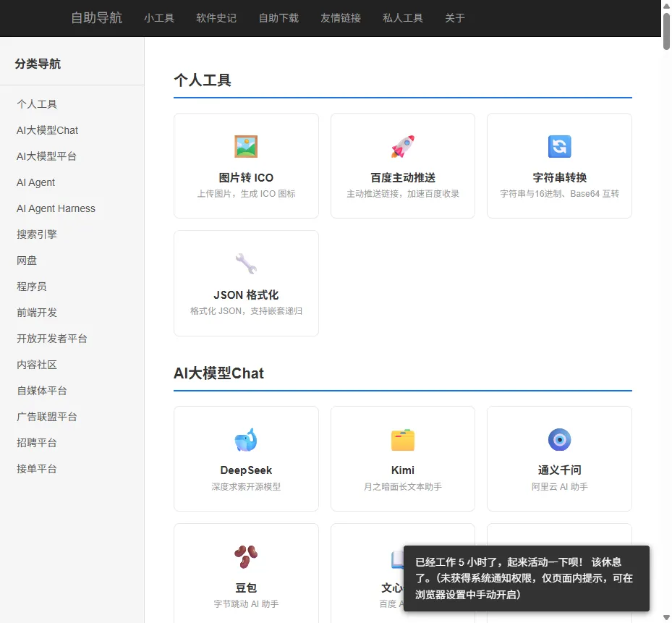Select AI大模型Chat in the sidebar
Screen dimensions: 672x623
tap(47, 130)
